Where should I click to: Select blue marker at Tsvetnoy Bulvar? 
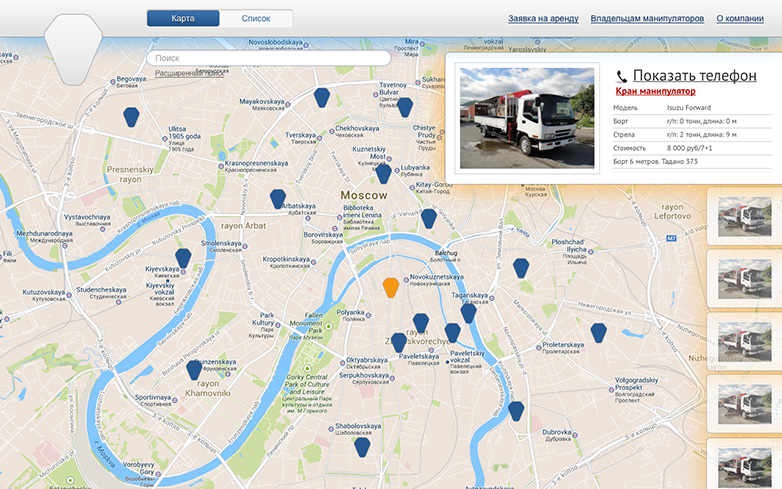[404, 107]
